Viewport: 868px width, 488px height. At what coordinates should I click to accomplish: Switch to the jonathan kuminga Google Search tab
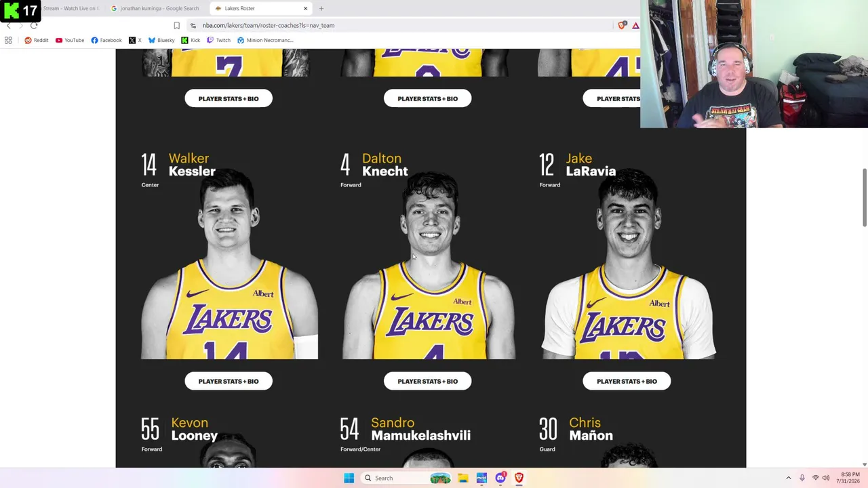pyautogui.click(x=155, y=8)
